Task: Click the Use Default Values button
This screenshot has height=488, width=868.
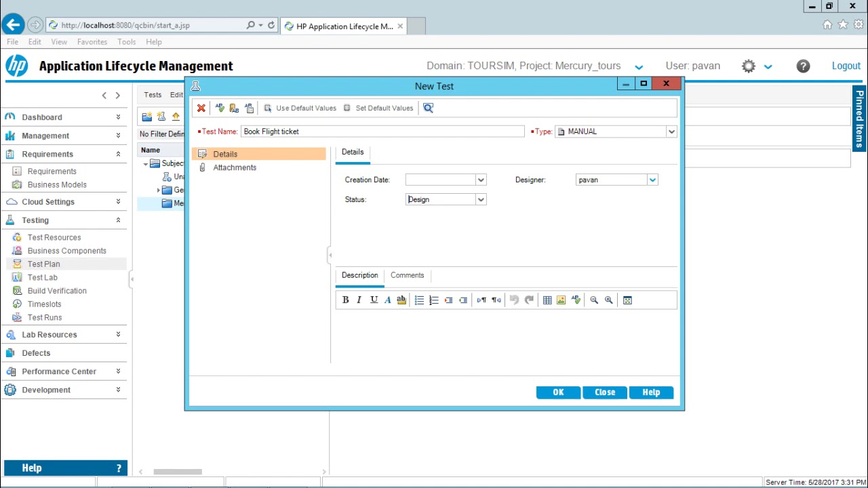Action: pos(300,108)
